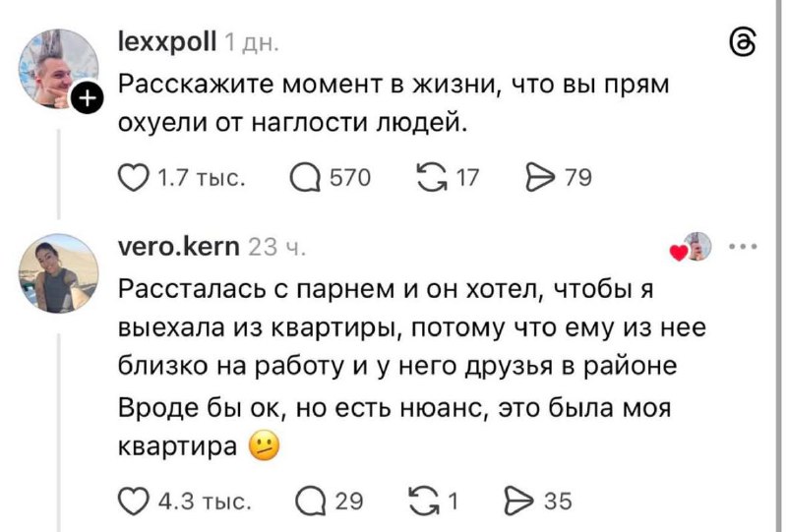The height and width of the screenshot is (532, 787).
Task: Open lexxpoll's post by clicking its text
Action: pyautogui.click(x=393, y=102)
